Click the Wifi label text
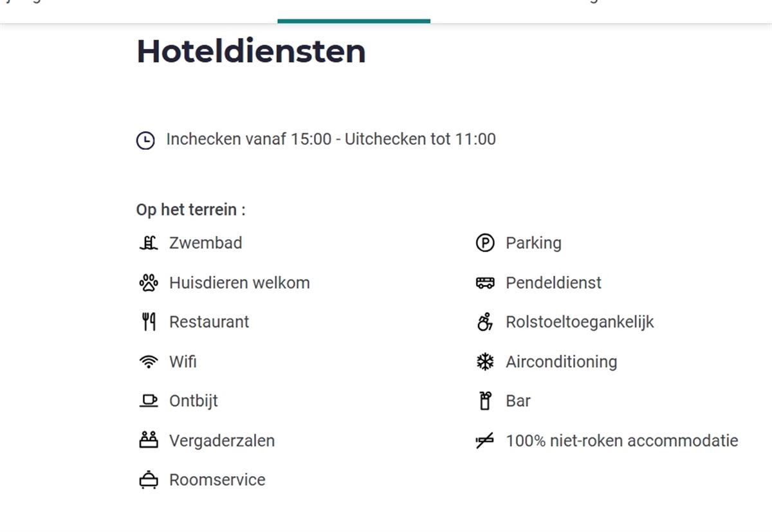772x532 pixels. point(182,362)
